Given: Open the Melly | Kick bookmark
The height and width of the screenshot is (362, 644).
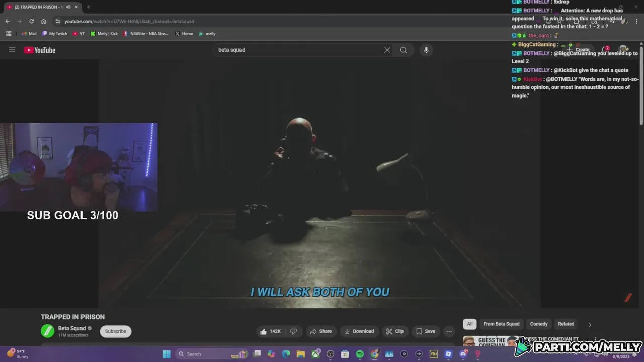Looking at the screenshot, I should click(104, 34).
